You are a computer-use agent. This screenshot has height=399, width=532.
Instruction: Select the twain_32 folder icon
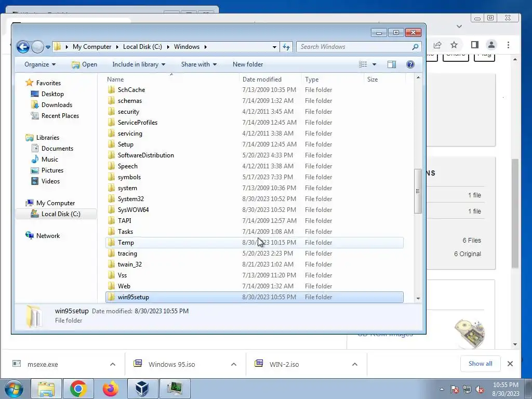pos(111,264)
